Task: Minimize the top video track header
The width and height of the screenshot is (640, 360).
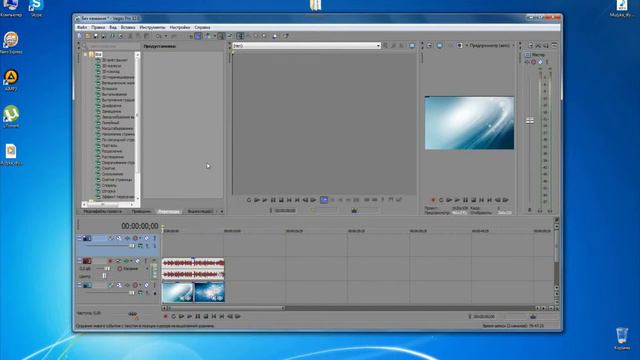Action: [79, 237]
